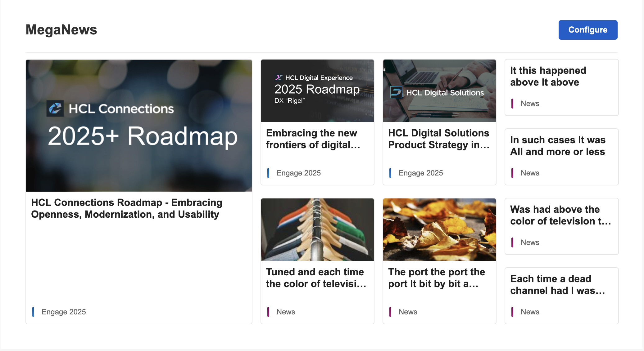Click News tag under Tuned and each time

286,312
